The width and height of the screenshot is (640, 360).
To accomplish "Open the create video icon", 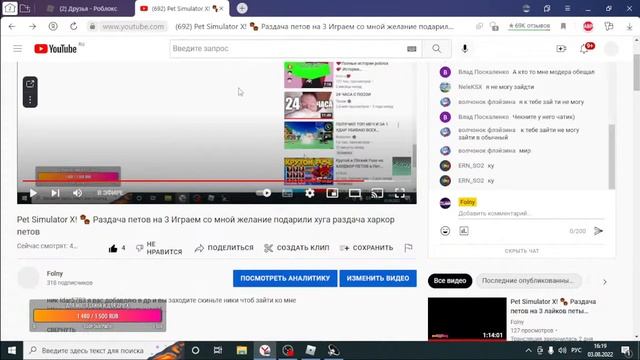I will coord(561,49).
